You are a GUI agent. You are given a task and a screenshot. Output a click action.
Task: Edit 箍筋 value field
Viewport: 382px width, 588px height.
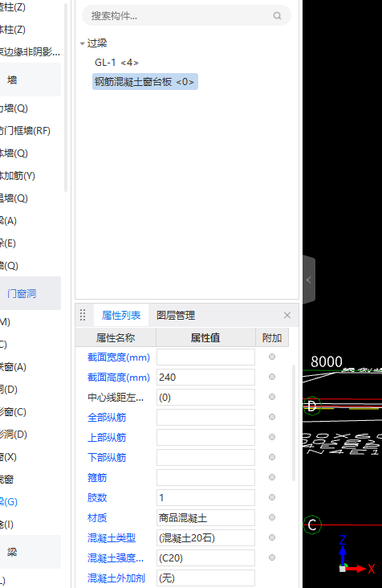(205, 477)
